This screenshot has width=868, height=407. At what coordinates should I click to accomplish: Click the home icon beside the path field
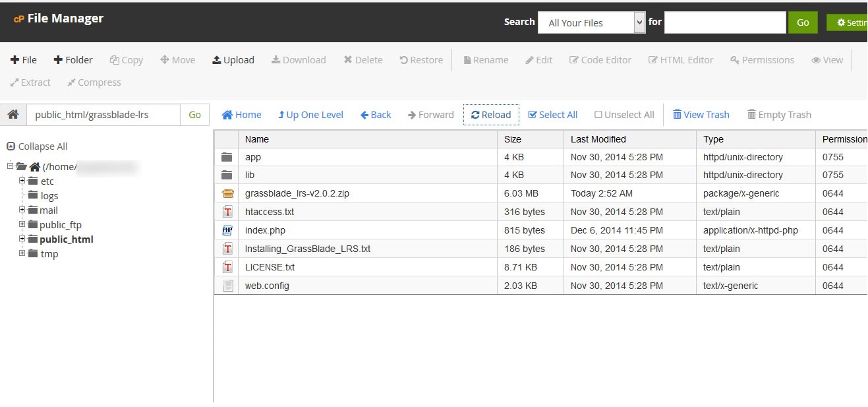(x=13, y=115)
